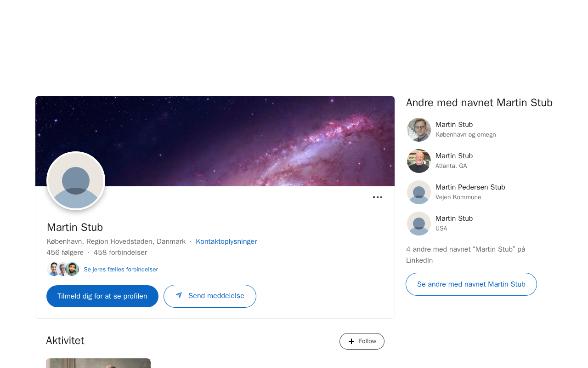
Task: Click the Andre med navnet Martin Stub heading
Action: click(x=479, y=103)
